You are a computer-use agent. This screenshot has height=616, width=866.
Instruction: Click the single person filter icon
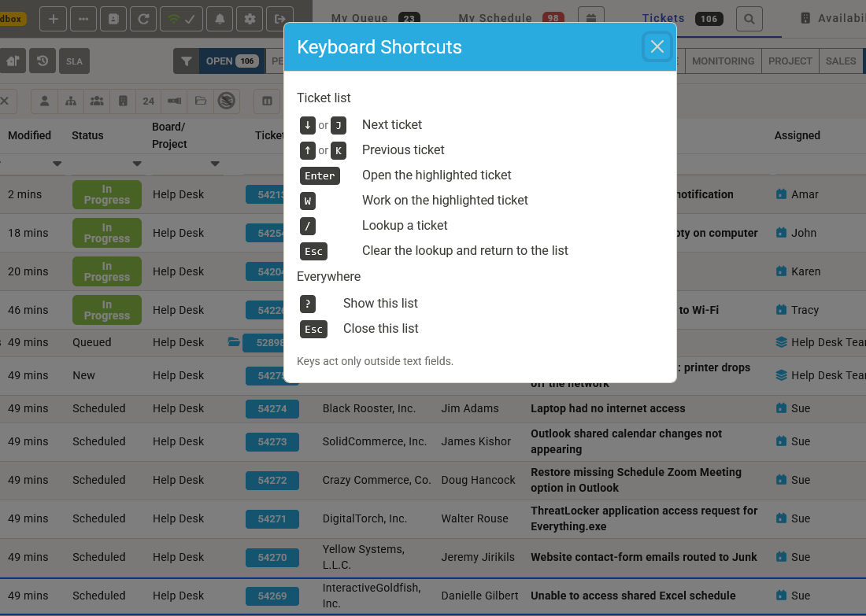[x=45, y=101]
